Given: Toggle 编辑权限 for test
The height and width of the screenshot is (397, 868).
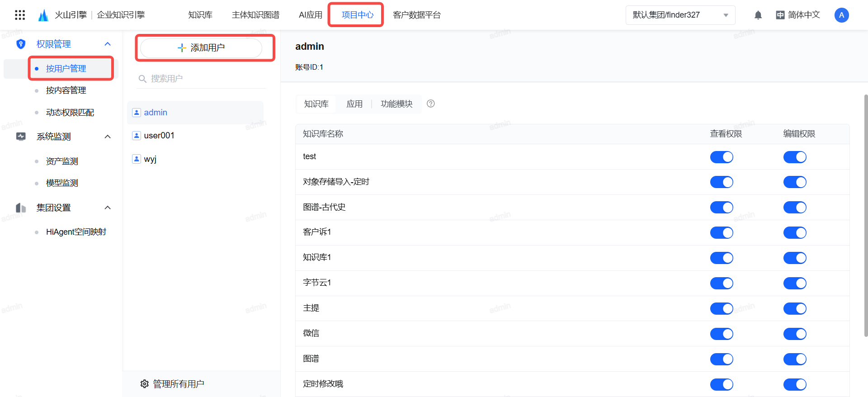Looking at the screenshot, I should tap(795, 157).
